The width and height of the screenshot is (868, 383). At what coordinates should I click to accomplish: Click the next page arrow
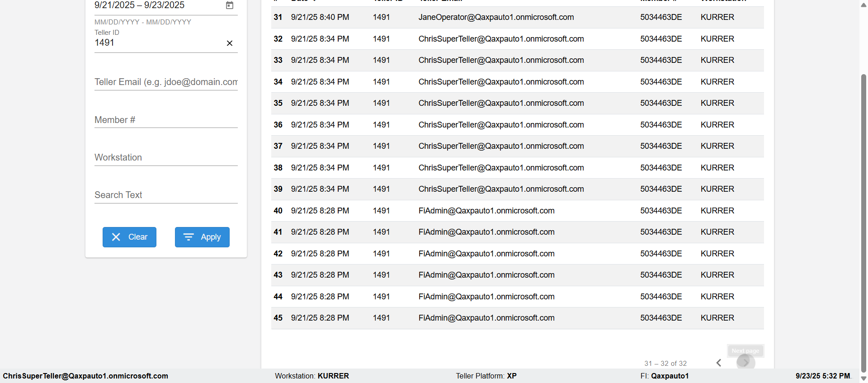745,363
